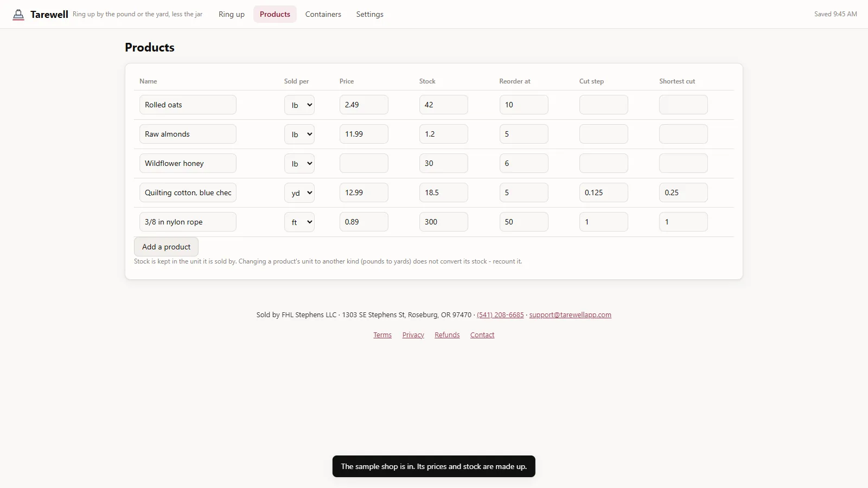Click the sample shop toast message
This screenshot has width=868, height=488.
(434, 466)
